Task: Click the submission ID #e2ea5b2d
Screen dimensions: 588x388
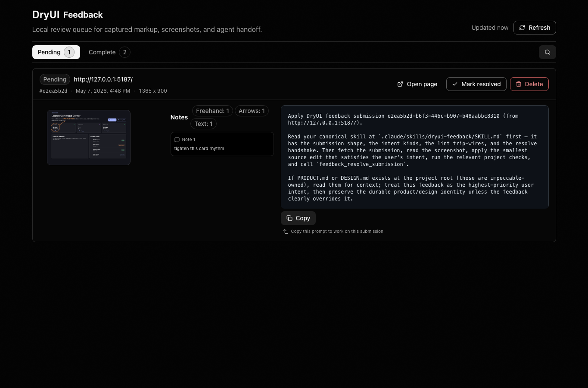Action: (x=53, y=91)
